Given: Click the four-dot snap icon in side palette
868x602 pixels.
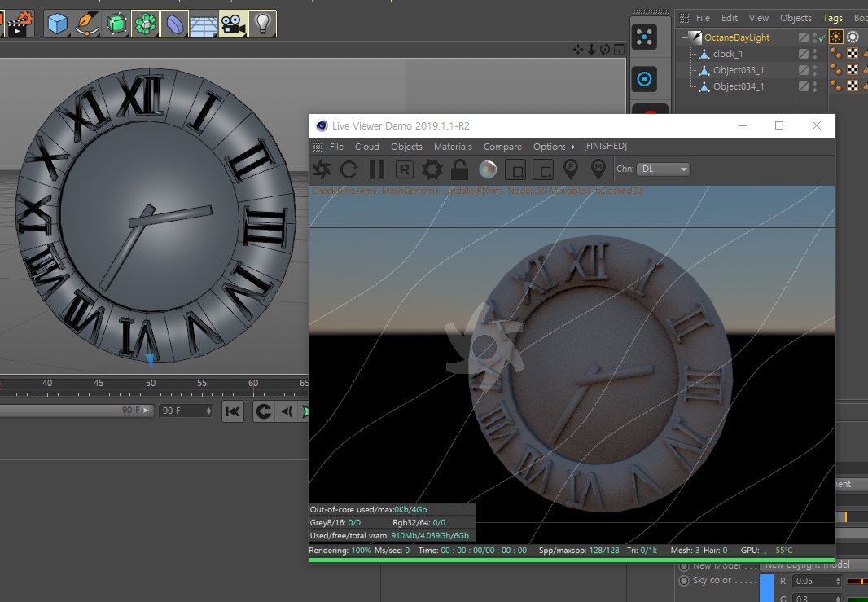Looking at the screenshot, I should pos(644,37).
